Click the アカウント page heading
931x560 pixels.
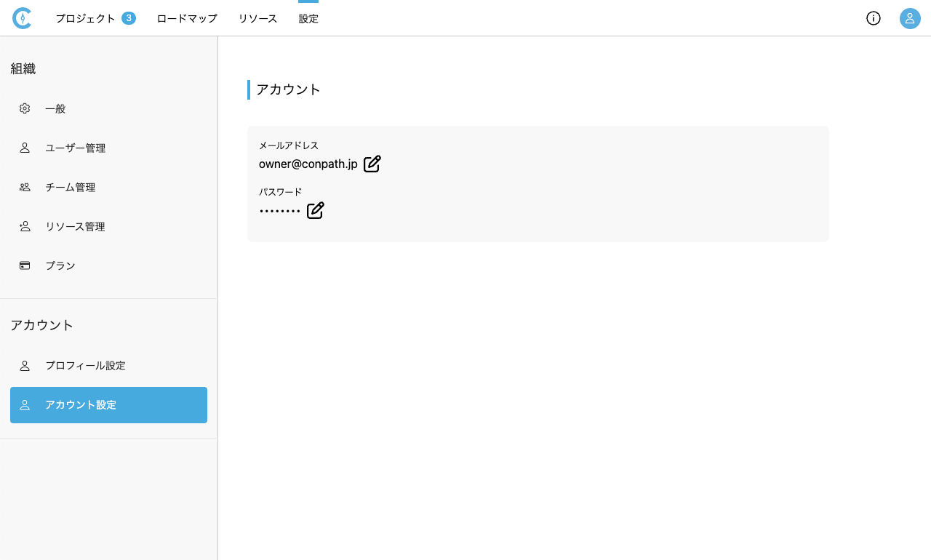pyautogui.click(x=288, y=89)
